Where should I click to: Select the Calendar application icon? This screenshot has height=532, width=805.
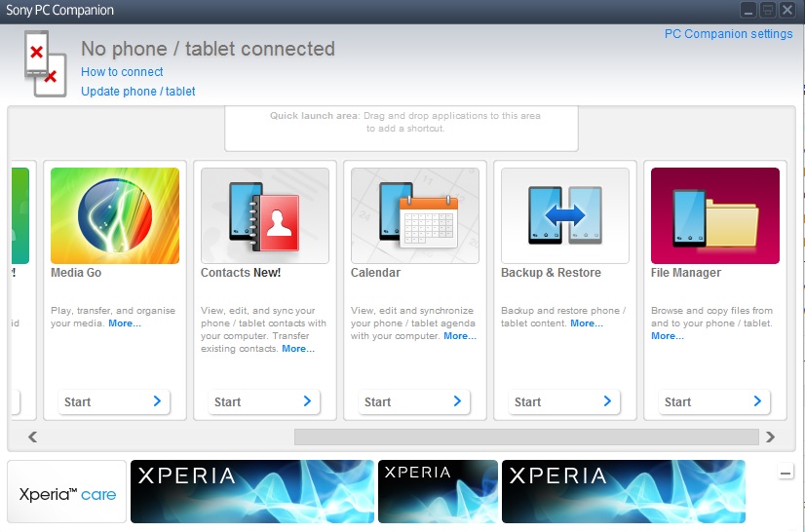(415, 215)
